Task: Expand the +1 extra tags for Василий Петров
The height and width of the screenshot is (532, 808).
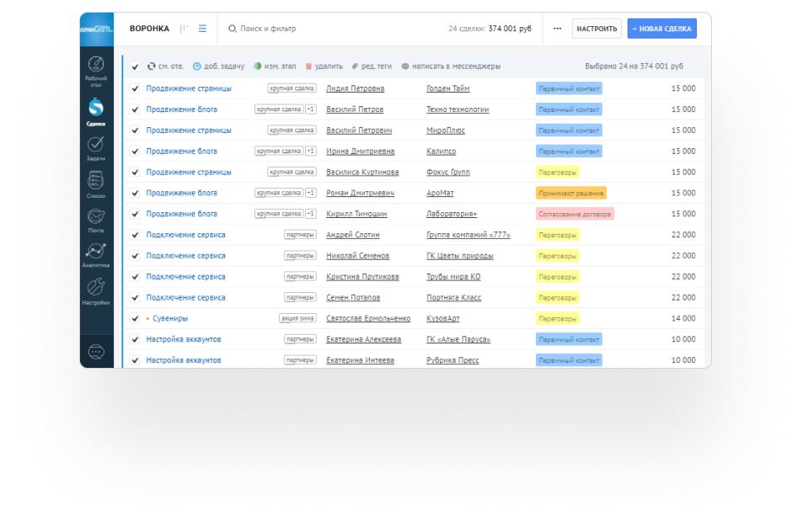Action: pos(311,109)
